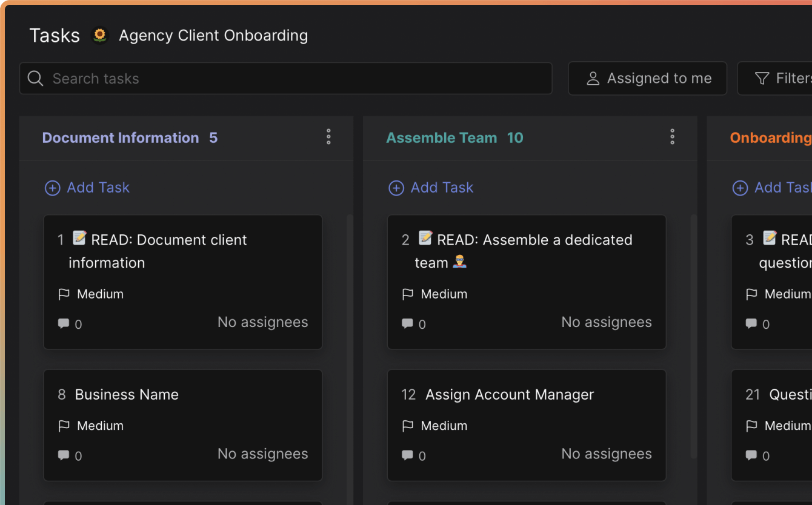Select the Assemble Team column title
This screenshot has width=812, height=505.
coord(441,137)
